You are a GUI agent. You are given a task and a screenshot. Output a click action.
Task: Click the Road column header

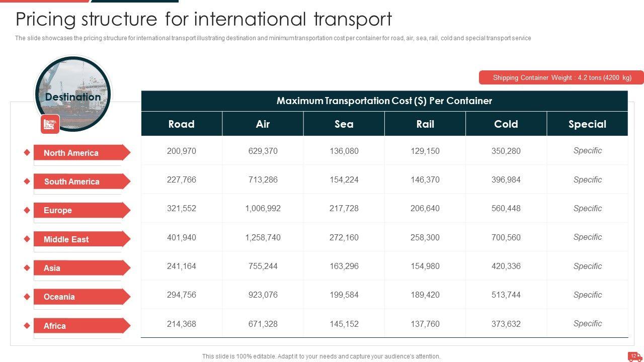tap(181, 124)
